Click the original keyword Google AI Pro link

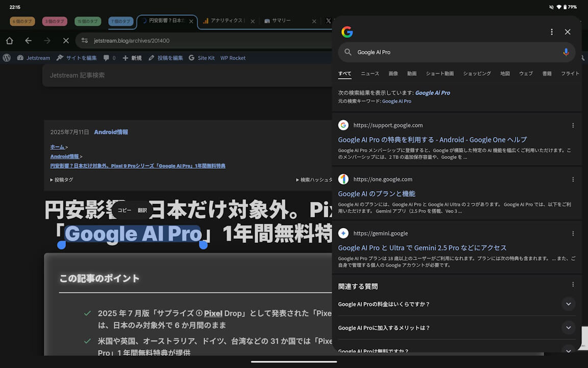pos(397,101)
